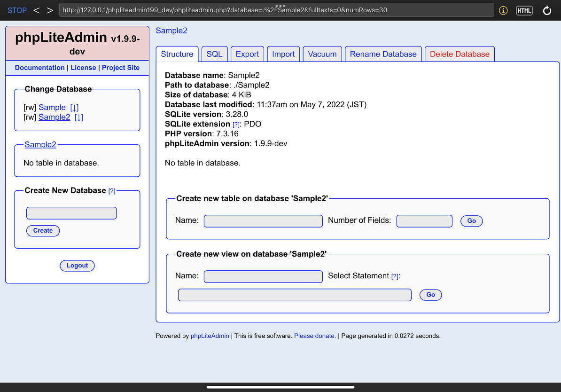Viewport: 561px width, 392px height.
Task: Click the STOP button in browser bar
Action: [17, 10]
